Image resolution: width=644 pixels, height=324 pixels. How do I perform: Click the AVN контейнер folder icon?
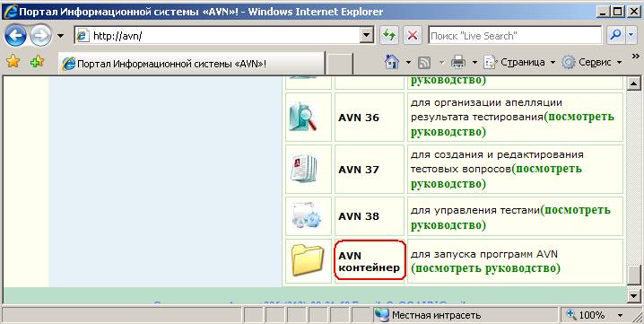308,260
